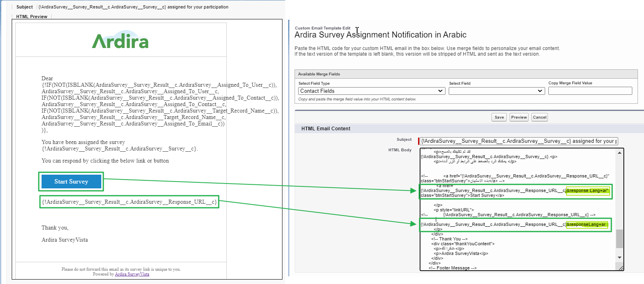Screen dimensions: 644x284
Task: Click the 'Custom Email Template Edit' label
Action: pos(322,28)
